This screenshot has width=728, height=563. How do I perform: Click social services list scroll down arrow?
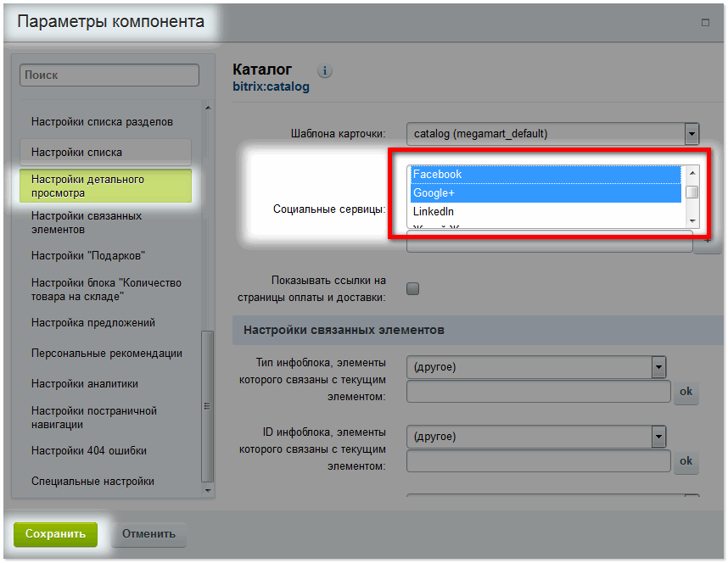point(692,221)
